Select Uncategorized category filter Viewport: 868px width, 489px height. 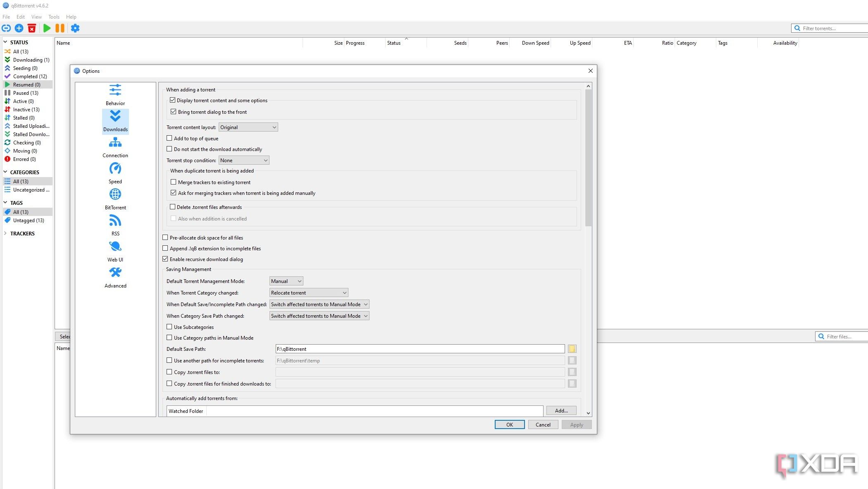27,189
